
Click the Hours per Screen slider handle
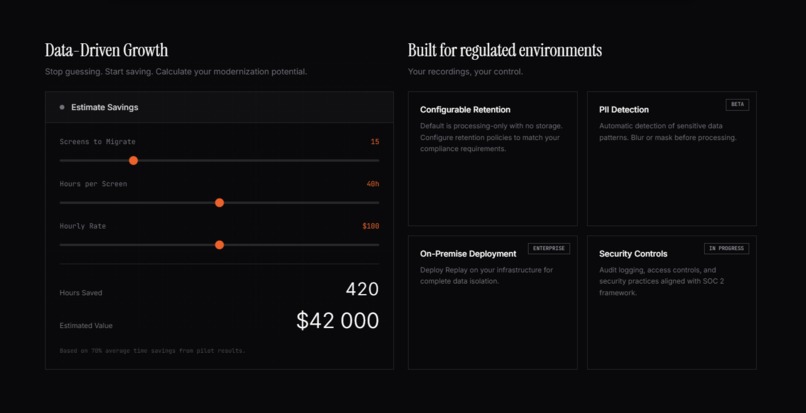tap(219, 203)
